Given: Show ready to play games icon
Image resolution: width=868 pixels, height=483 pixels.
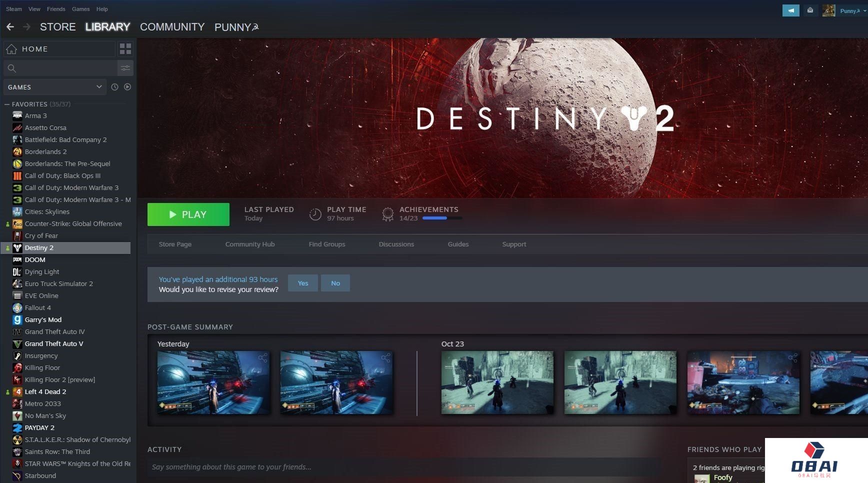Looking at the screenshot, I should pos(127,87).
